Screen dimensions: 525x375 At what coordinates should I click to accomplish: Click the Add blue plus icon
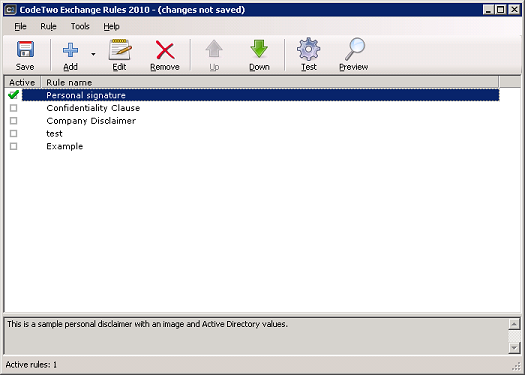70,50
